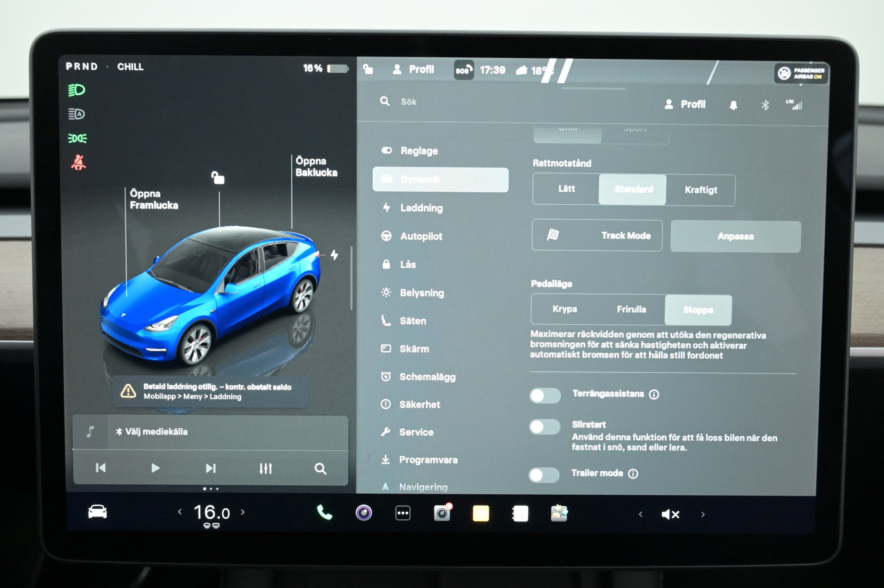This screenshot has width=884, height=588.
Task: Enable Trailer mode toggle
Action: 544,475
